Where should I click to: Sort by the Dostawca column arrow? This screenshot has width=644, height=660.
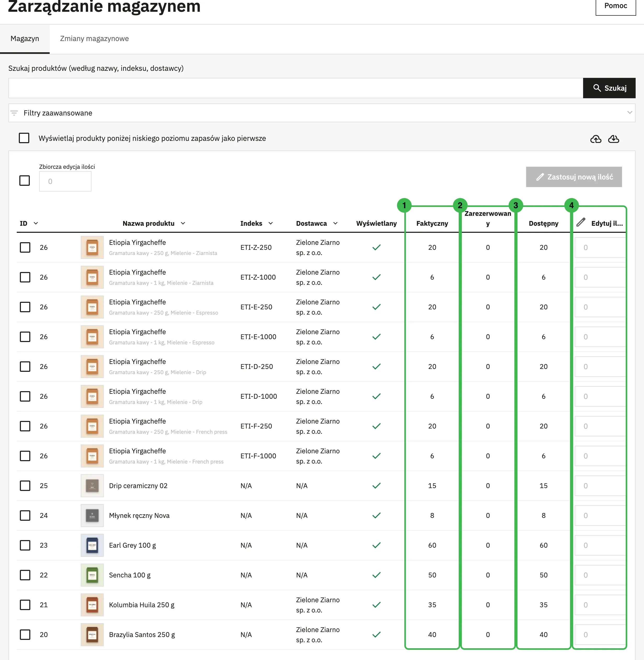pyautogui.click(x=336, y=223)
